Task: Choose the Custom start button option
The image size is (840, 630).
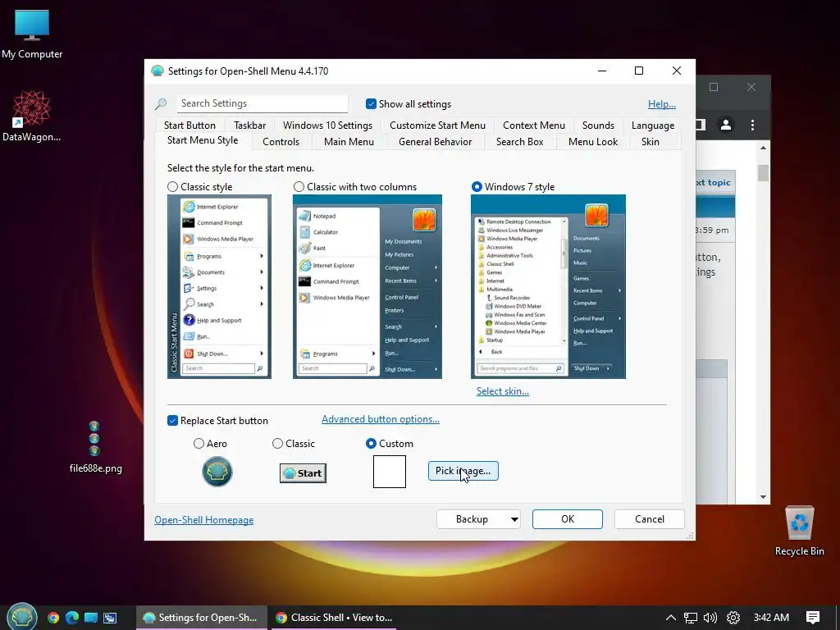Action: click(371, 444)
